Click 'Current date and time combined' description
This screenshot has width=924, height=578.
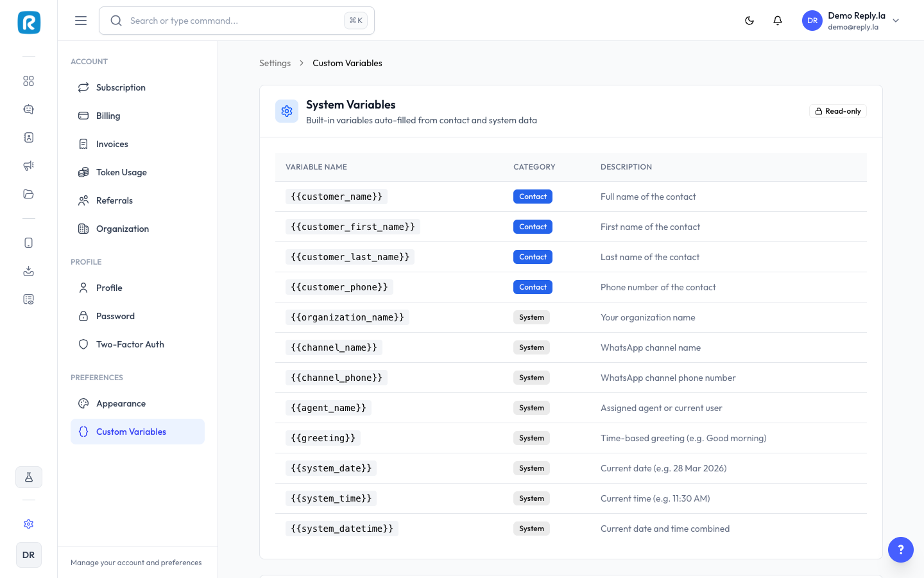(x=665, y=529)
